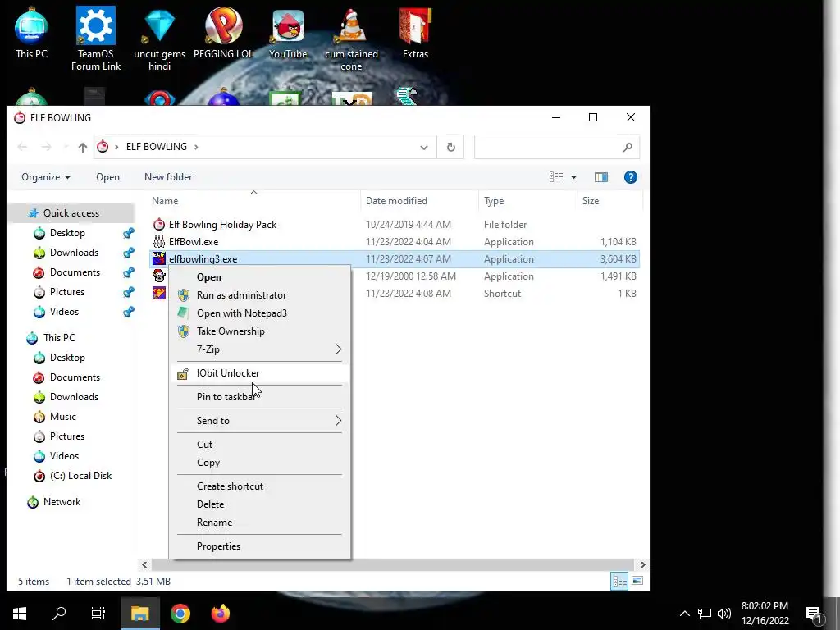
Task: Open Downloads under Quick access
Action: point(74,253)
